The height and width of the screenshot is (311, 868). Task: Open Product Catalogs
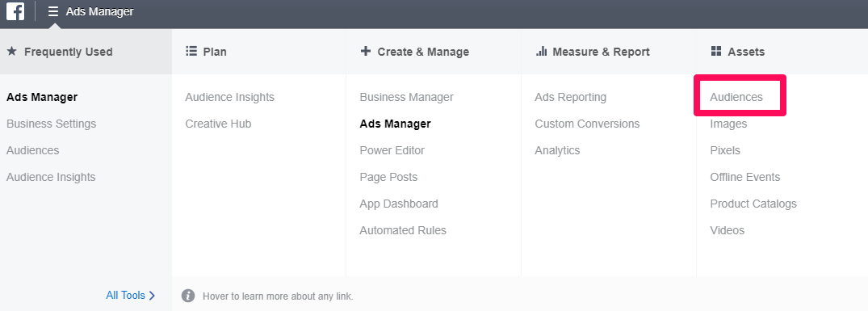(x=753, y=204)
